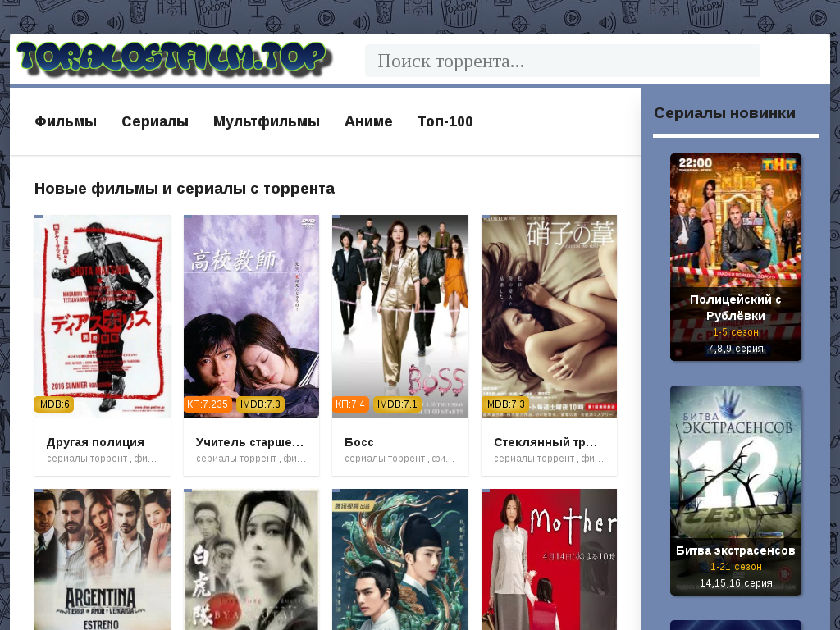Open the Битва экстрасенсов sidebar poster

pos(736,491)
